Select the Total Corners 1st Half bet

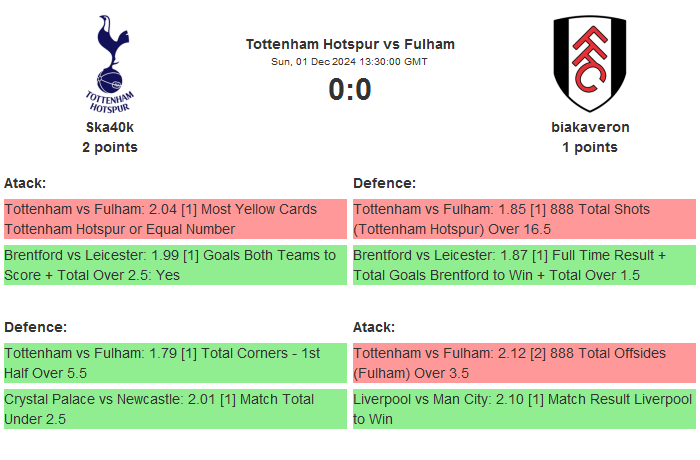175,363
